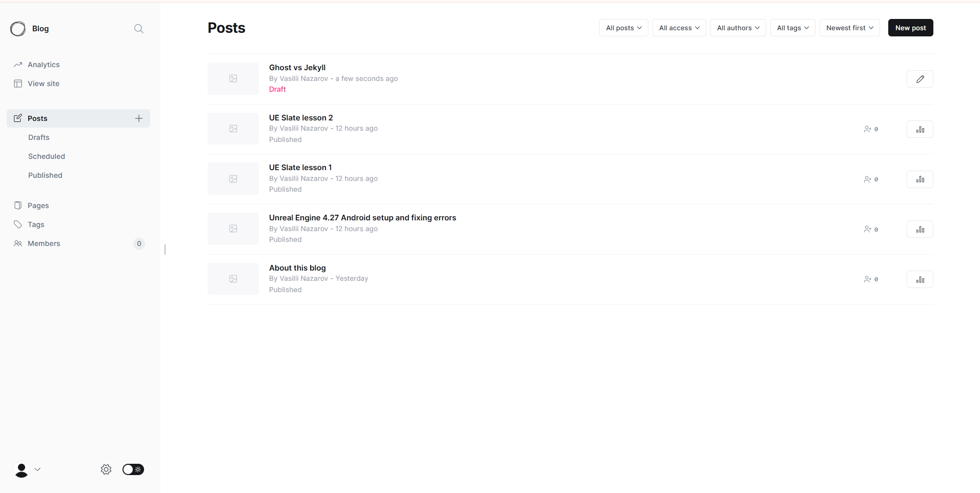Click the New post button
This screenshot has width=980, height=493.
910,28
